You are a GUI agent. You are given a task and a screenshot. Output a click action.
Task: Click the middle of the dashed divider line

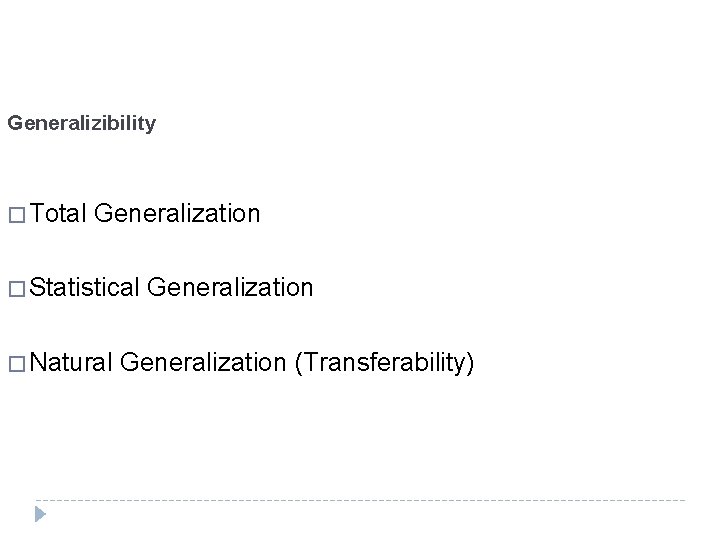tap(360, 500)
